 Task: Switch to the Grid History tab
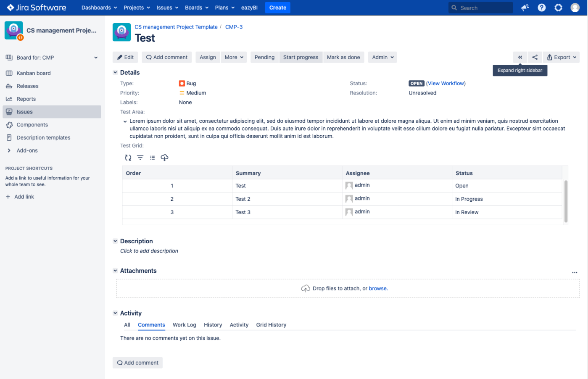coord(271,325)
